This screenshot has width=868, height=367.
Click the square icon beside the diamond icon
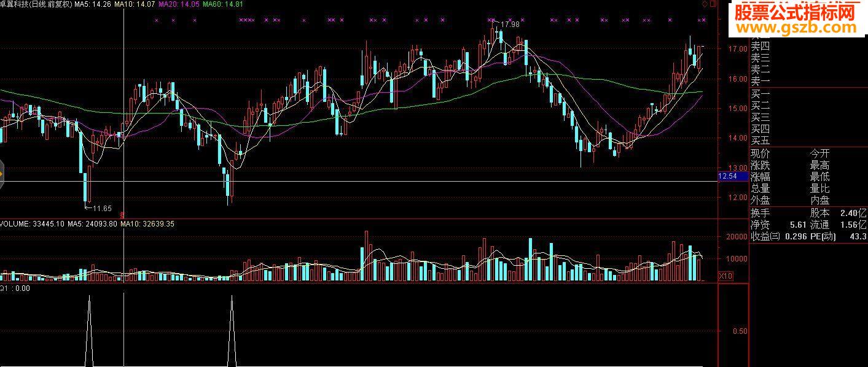point(713,4)
